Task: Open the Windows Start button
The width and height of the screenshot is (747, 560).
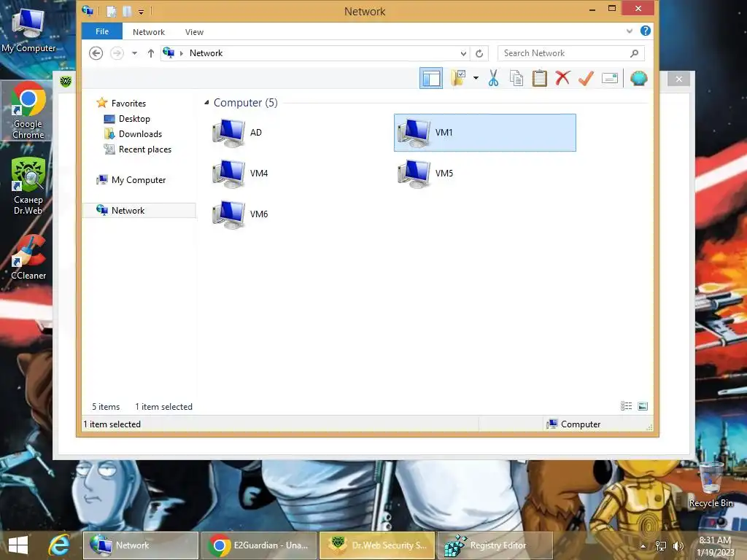Action: (18, 545)
